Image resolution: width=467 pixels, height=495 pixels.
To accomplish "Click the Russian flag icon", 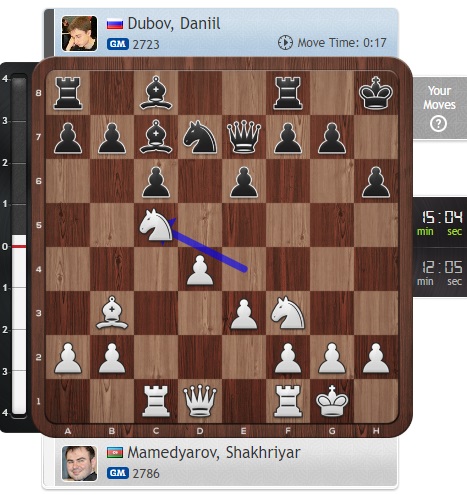I will [115, 24].
